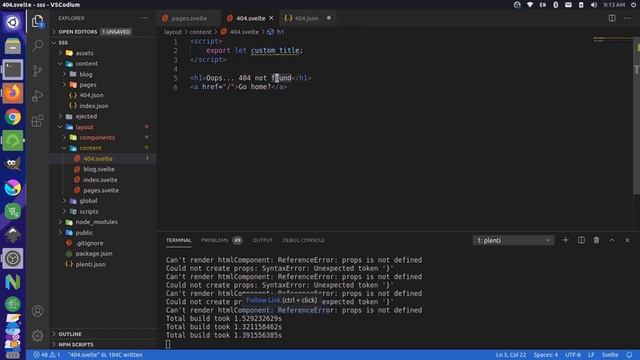The height and width of the screenshot is (360, 640).
Task: Switch to the 404.json editor tab
Action: 307,18
